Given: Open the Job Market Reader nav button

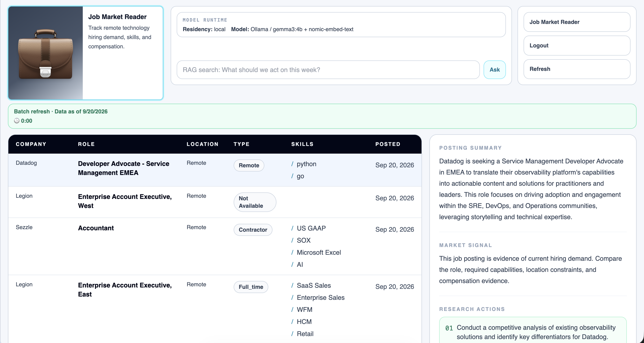Looking at the screenshot, I should coord(577,22).
